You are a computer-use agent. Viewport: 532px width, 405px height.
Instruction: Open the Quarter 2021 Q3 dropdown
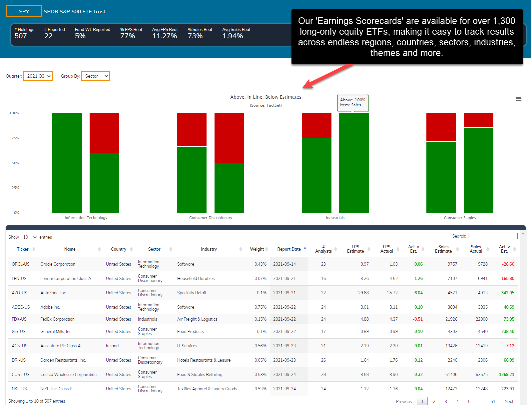(38, 76)
